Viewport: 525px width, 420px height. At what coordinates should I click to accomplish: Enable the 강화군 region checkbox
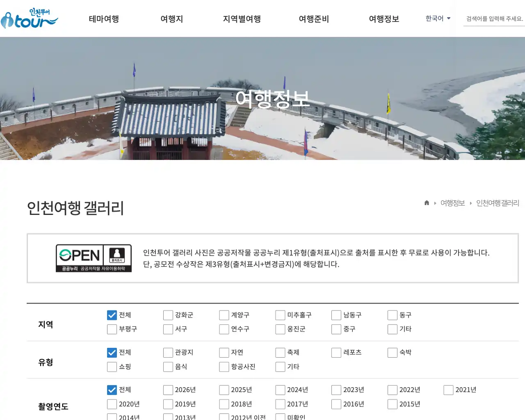(168, 315)
